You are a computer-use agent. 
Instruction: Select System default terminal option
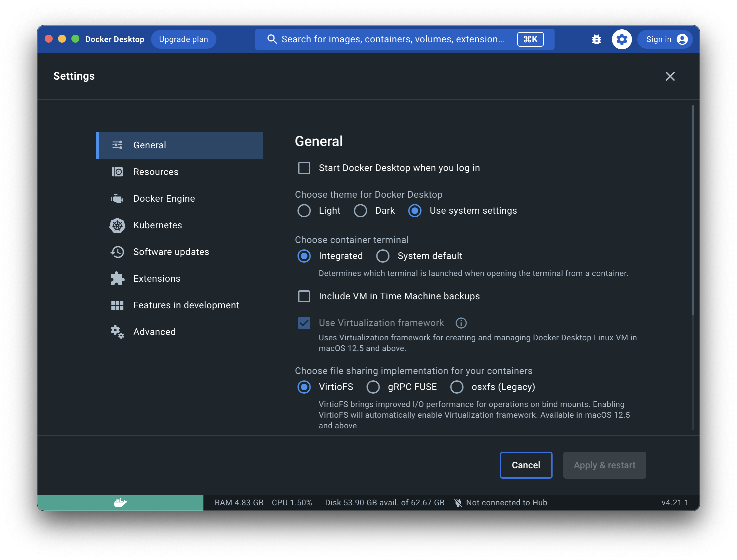pos(383,256)
